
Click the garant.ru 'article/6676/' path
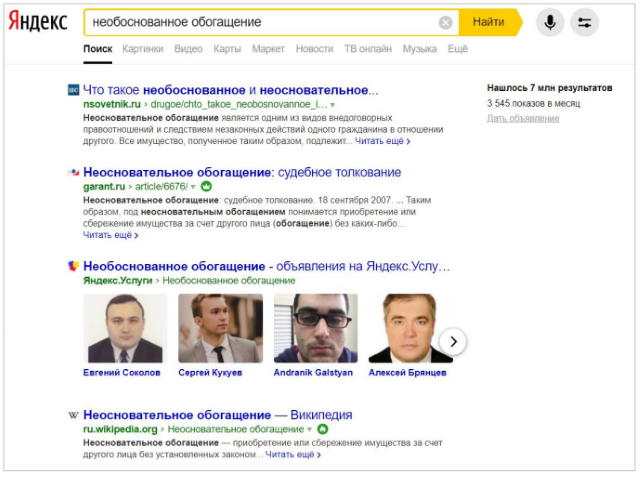(x=161, y=186)
